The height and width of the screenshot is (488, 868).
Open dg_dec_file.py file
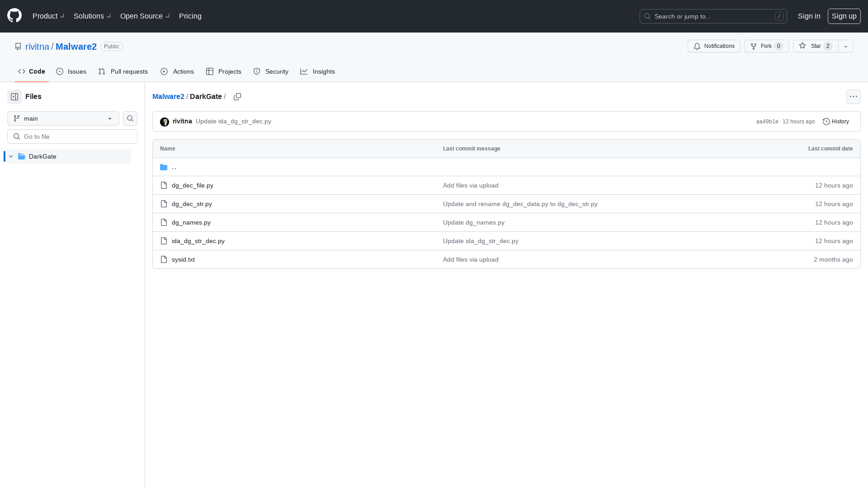[x=193, y=185]
